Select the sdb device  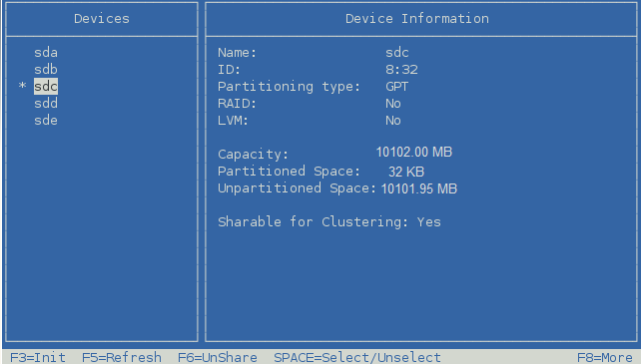[x=46, y=70]
